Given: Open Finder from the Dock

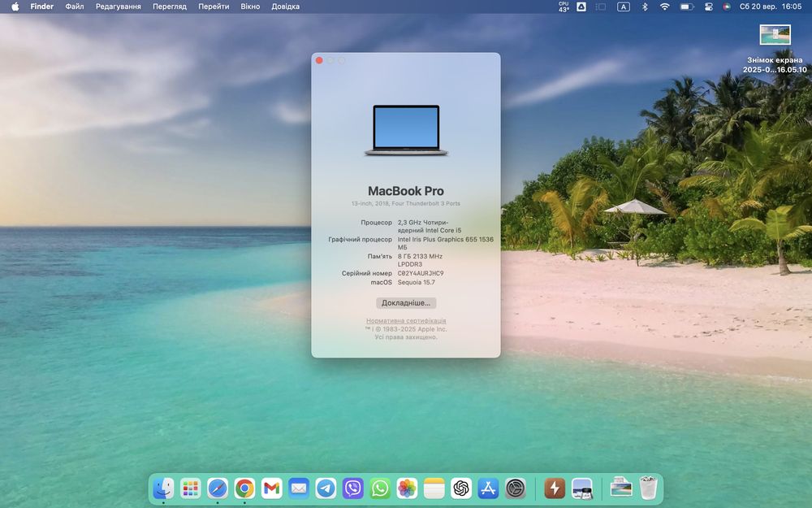Looking at the screenshot, I should pos(164,488).
